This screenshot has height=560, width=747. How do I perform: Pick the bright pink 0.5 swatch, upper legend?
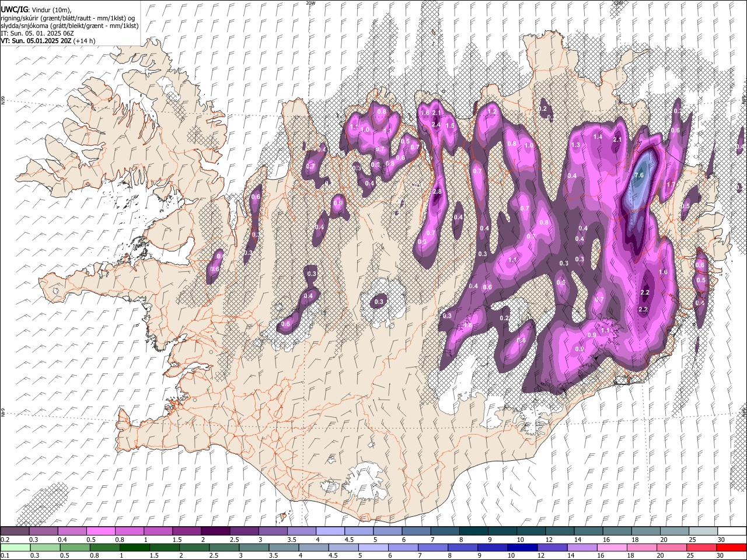pos(101,531)
